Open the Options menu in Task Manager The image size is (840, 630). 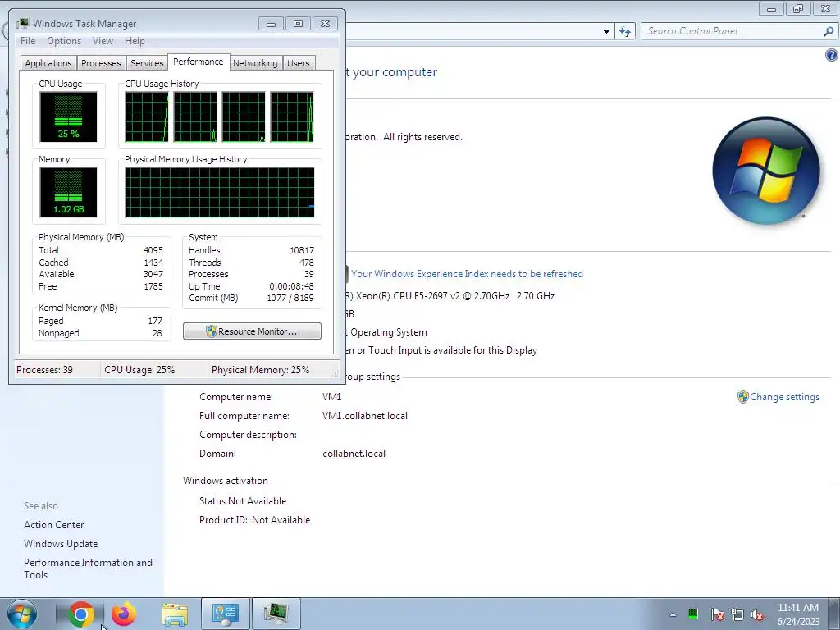(x=64, y=41)
